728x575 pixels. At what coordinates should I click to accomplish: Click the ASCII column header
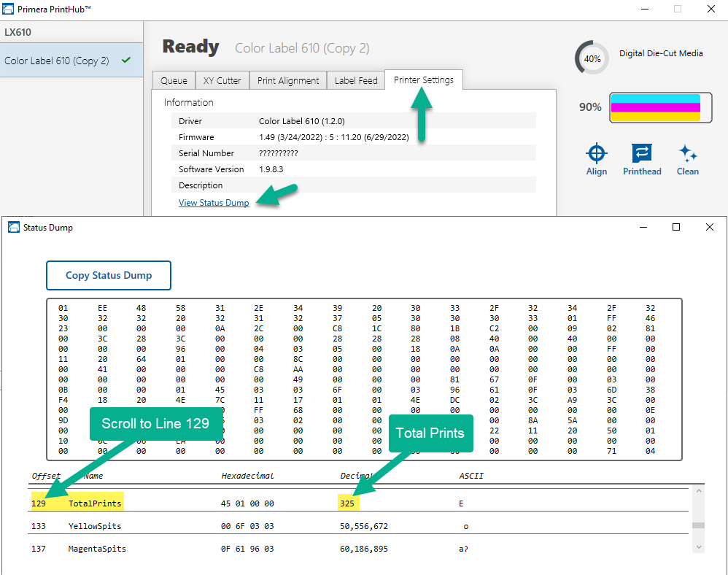click(471, 476)
